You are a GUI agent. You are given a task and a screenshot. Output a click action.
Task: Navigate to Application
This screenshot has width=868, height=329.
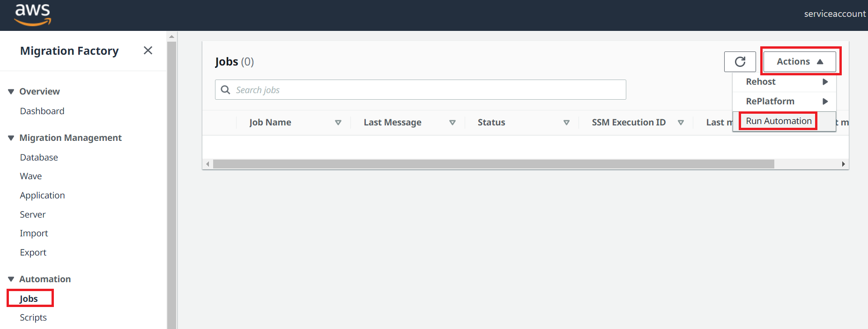tap(42, 196)
